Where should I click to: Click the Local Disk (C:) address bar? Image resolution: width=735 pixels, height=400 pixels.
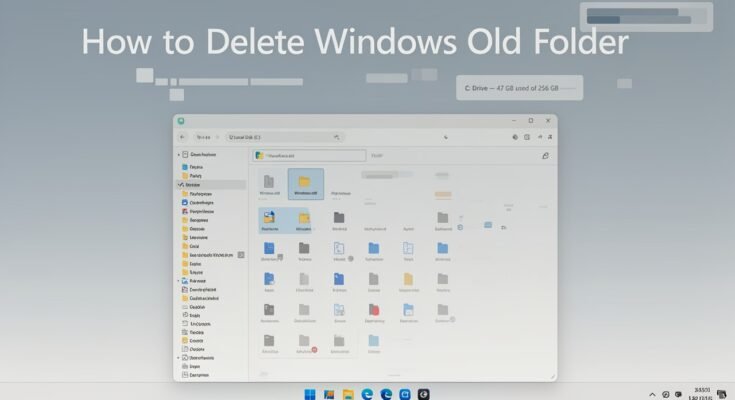tap(284, 137)
